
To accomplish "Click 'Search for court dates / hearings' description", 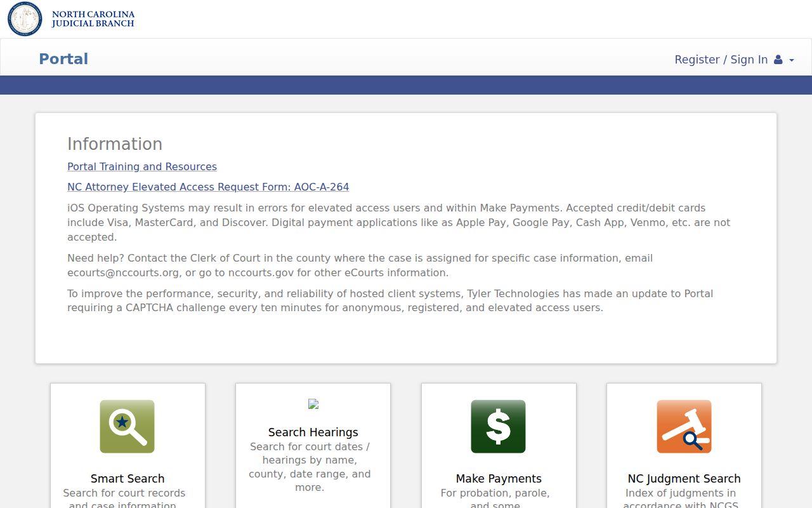I will click(x=310, y=467).
